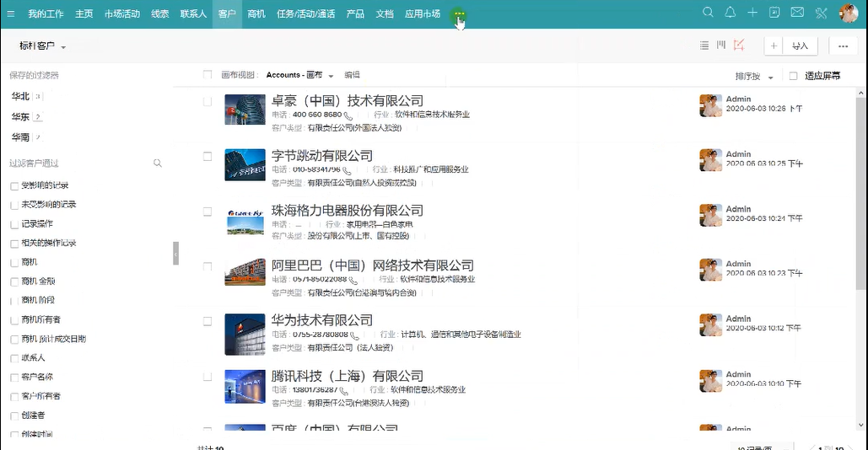Open the notifications bell
This screenshot has width=868, height=450.
coord(731,13)
